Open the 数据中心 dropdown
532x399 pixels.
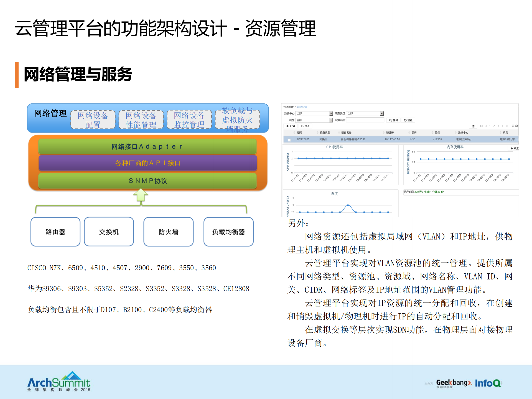[331, 113]
